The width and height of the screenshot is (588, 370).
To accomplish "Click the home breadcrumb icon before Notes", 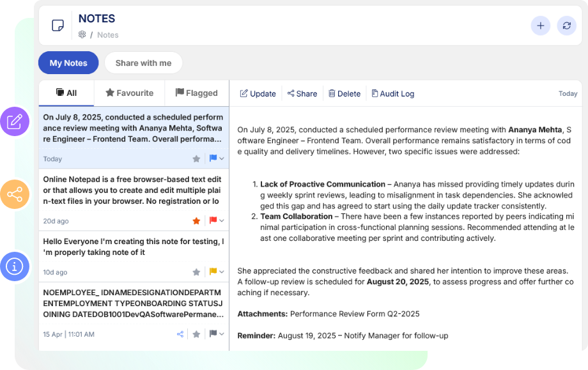I will 82,35.
